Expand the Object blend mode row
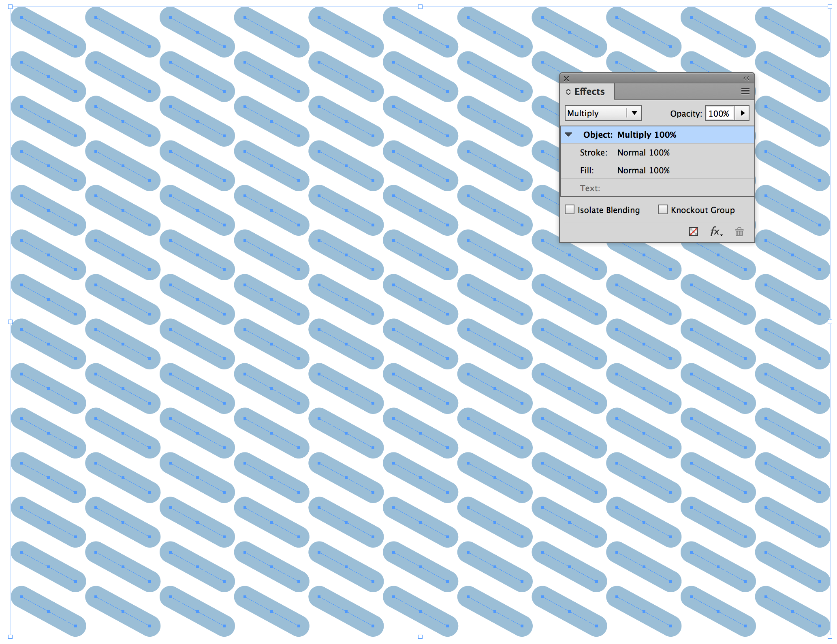The height and width of the screenshot is (644, 837). pyautogui.click(x=572, y=133)
